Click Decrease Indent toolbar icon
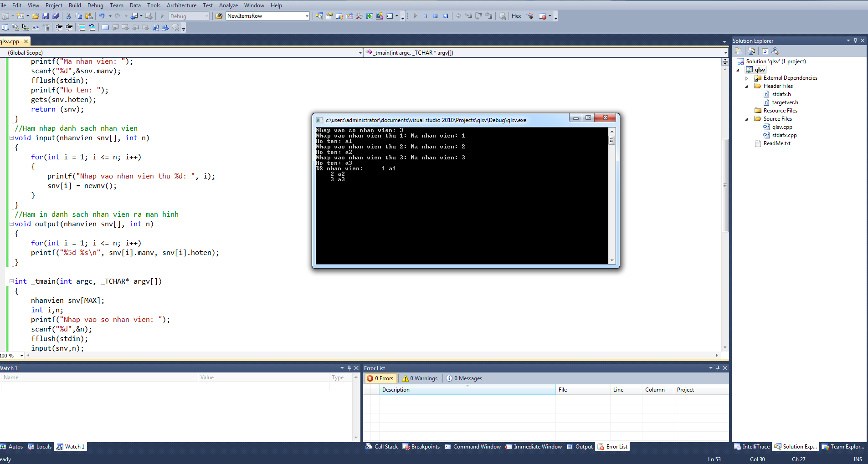 point(59,28)
